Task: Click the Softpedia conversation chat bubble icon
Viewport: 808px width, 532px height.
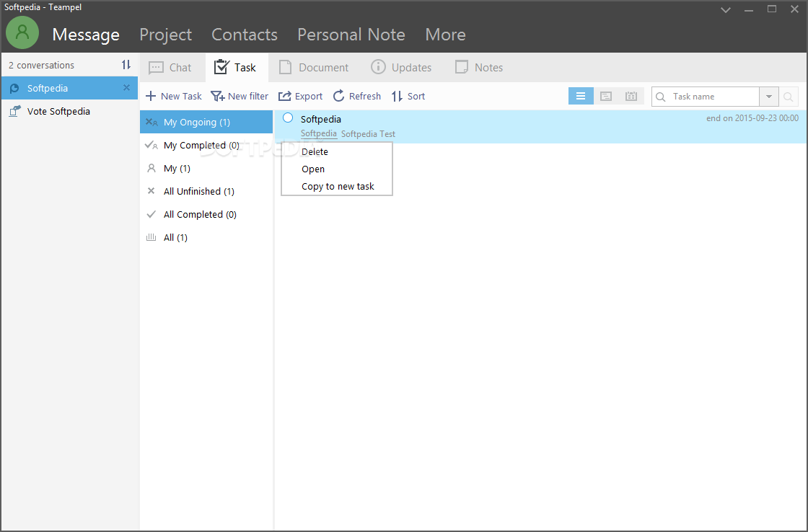Action: coord(14,89)
